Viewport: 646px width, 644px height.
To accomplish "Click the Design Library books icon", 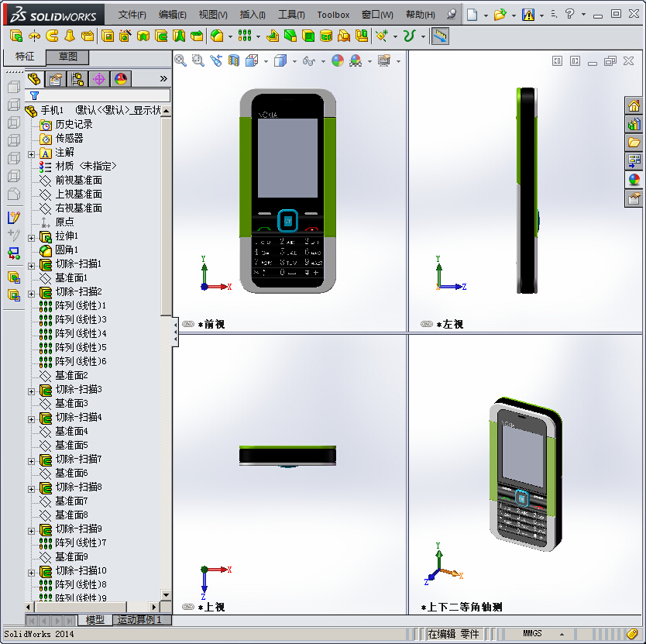I will coord(633,124).
